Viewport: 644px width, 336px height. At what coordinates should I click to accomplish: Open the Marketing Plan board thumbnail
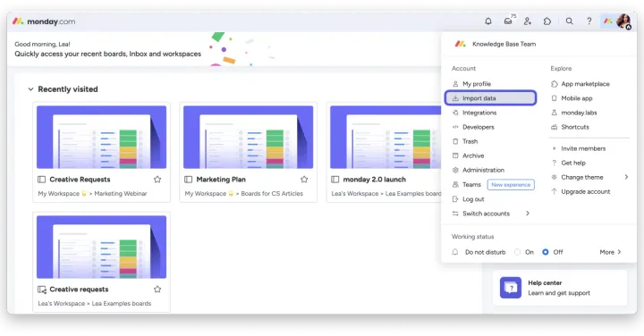coord(248,137)
